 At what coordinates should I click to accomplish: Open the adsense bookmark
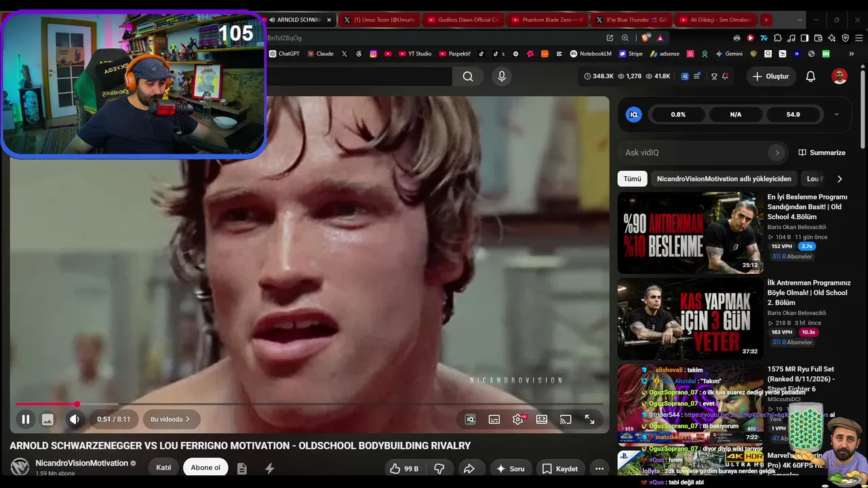pos(665,54)
